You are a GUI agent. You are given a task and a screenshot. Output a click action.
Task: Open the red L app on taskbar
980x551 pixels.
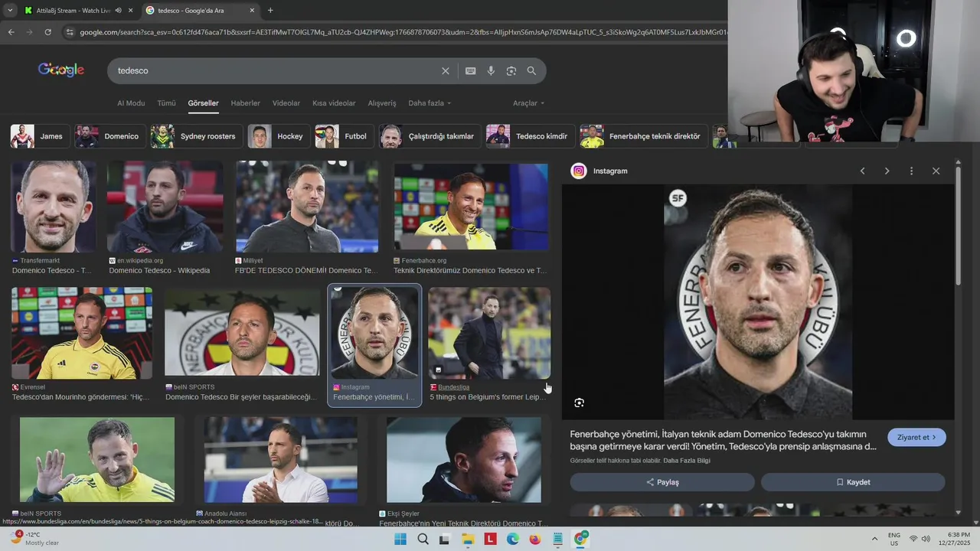click(x=490, y=539)
